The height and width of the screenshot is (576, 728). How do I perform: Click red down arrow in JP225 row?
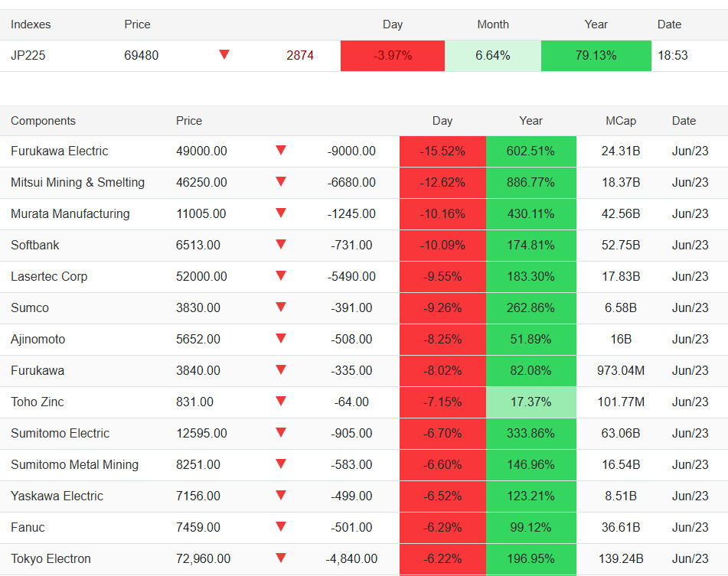(224, 55)
